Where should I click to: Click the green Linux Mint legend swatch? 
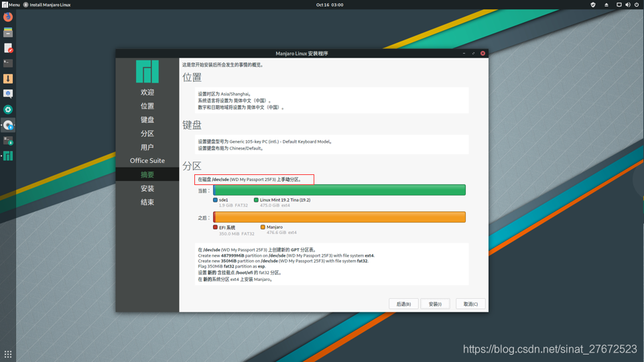tap(256, 200)
